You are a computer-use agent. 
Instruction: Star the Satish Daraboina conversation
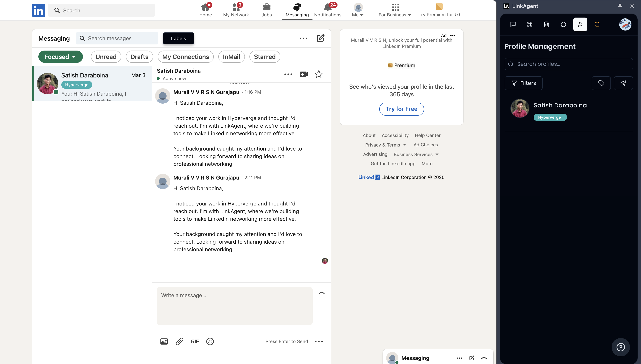[319, 74]
